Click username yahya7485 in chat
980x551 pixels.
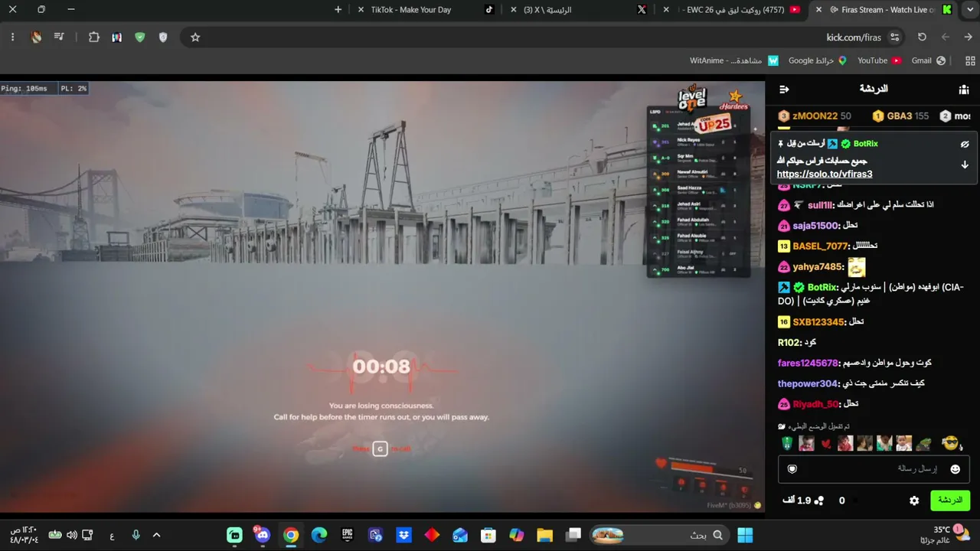coord(818,267)
